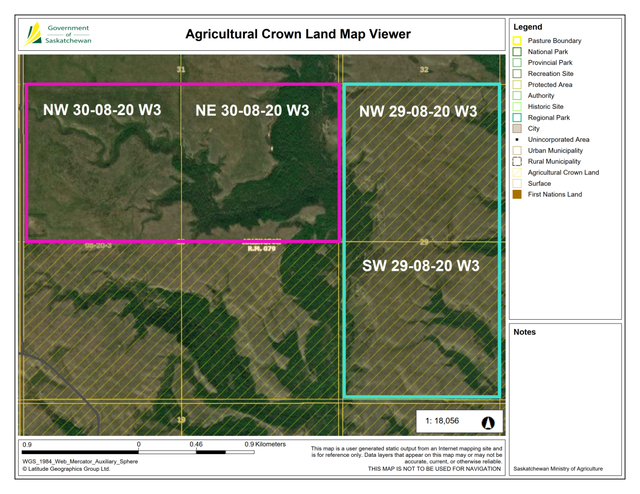Screen dimensions: 640x494
Task: Click the Rural Municipality dashed legend symbol
Action: [x=517, y=161]
